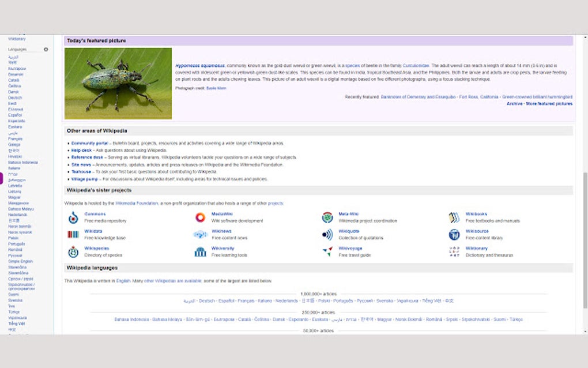Click the green weevil featured picture
This screenshot has width=588, height=368.
[x=118, y=82]
